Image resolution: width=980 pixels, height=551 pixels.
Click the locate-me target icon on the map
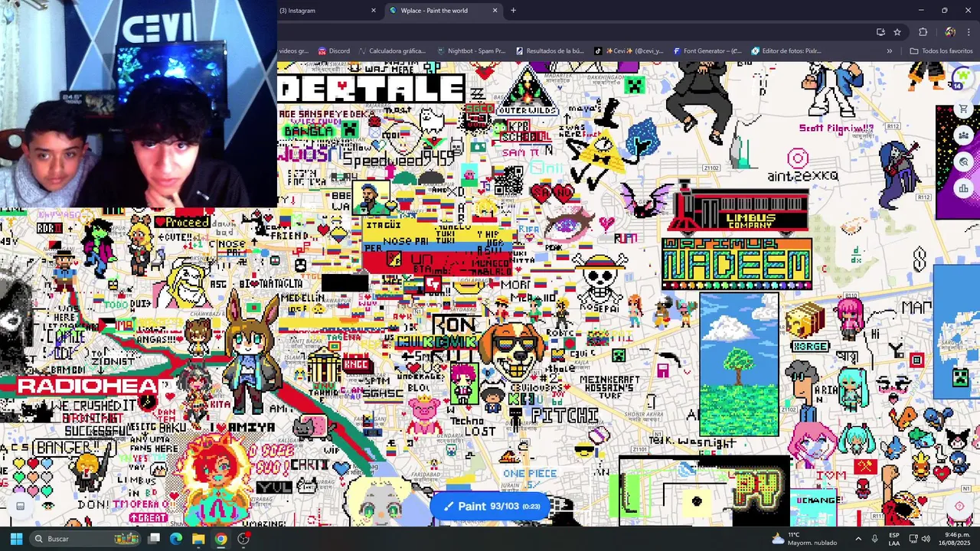[x=959, y=506]
